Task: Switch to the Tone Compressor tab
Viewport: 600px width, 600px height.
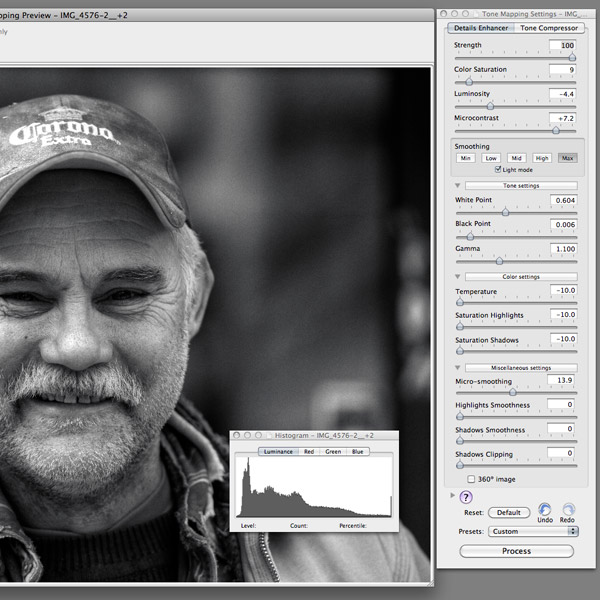Action: (549, 28)
